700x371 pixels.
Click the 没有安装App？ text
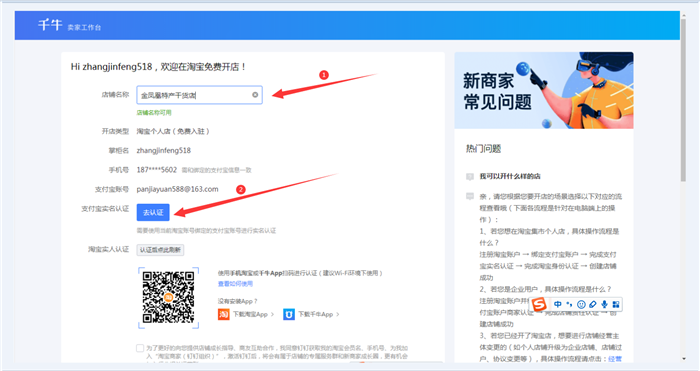pos(238,301)
